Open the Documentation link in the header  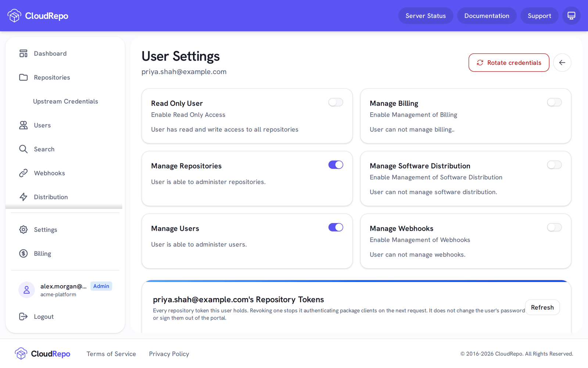(x=487, y=16)
